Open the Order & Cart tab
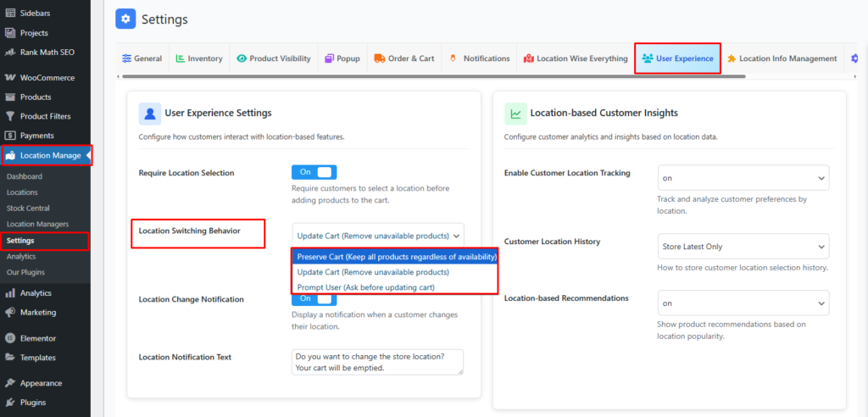 pyautogui.click(x=403, y=58)
